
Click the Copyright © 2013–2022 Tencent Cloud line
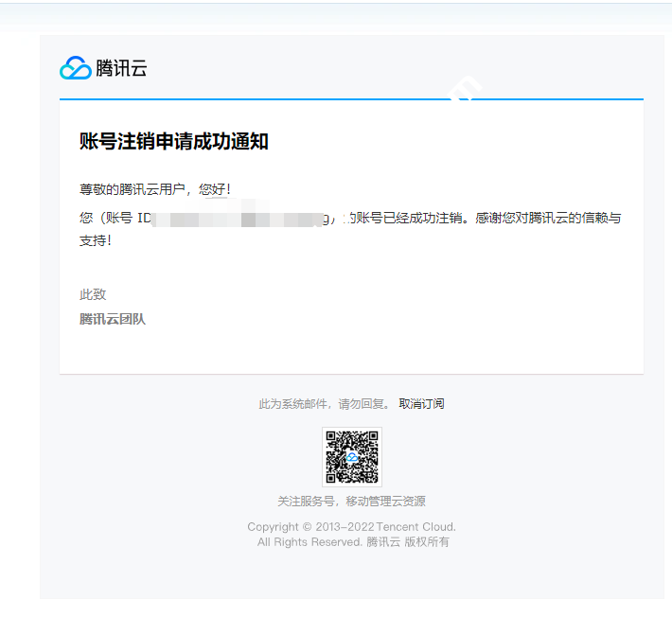(x=351, y=527)
